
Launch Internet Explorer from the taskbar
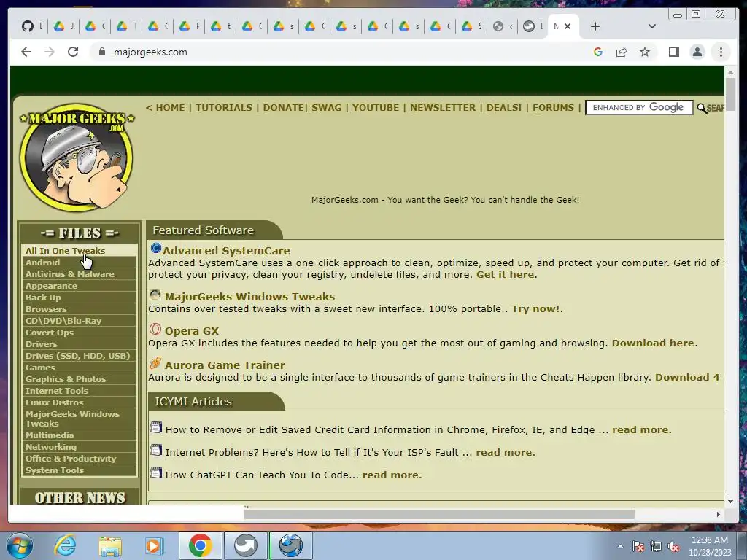pos(65,545)
